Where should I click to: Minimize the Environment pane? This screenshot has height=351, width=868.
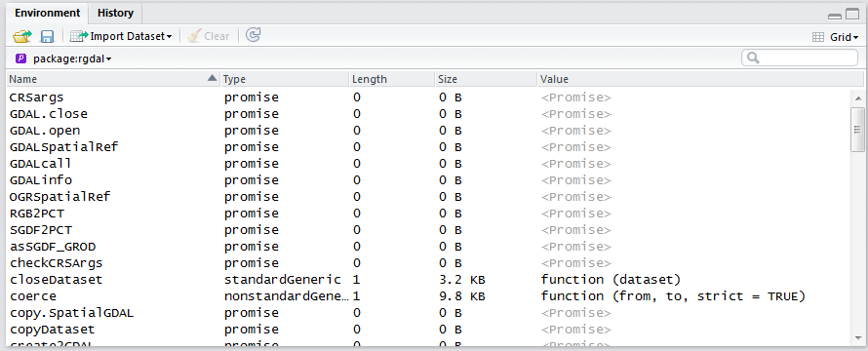pos(835,16)
